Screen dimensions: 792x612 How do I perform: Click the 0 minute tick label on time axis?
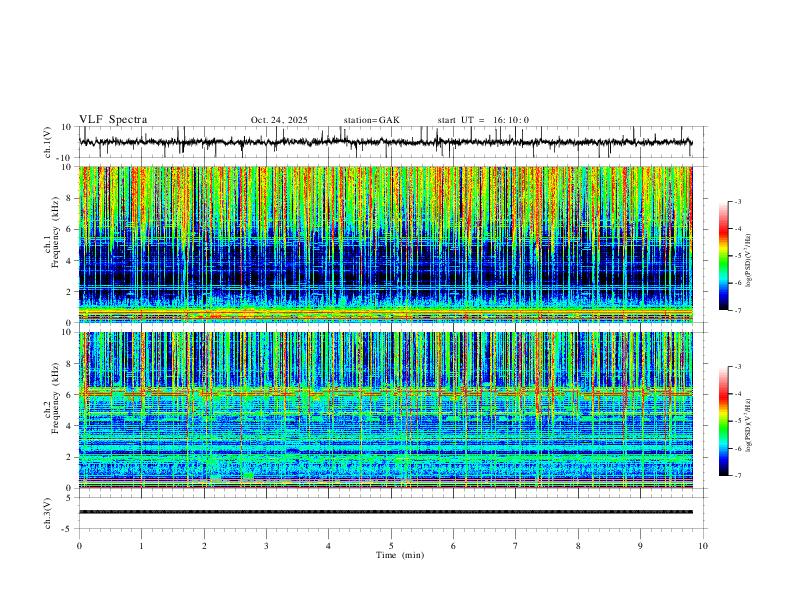point(79,546)
